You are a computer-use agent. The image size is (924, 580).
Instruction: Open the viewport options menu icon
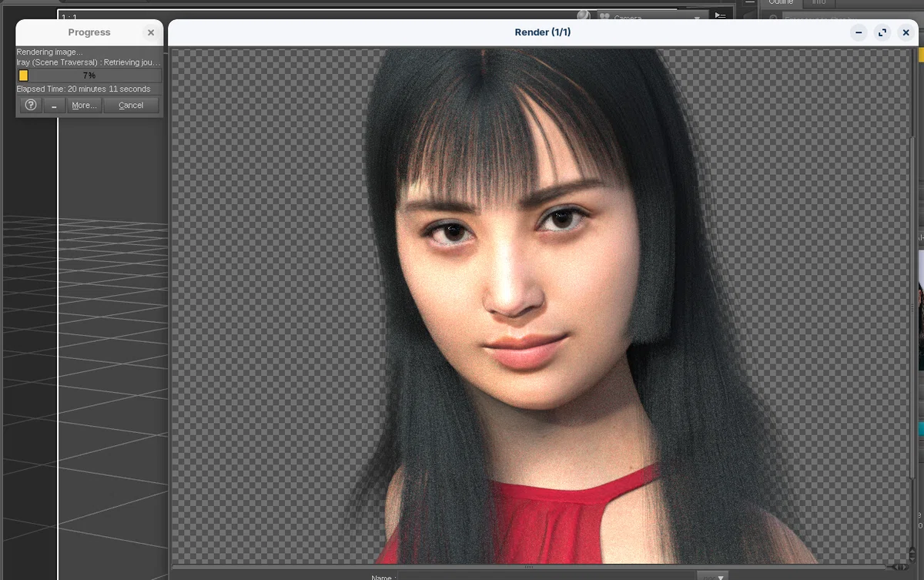click(x=720, y=15)
